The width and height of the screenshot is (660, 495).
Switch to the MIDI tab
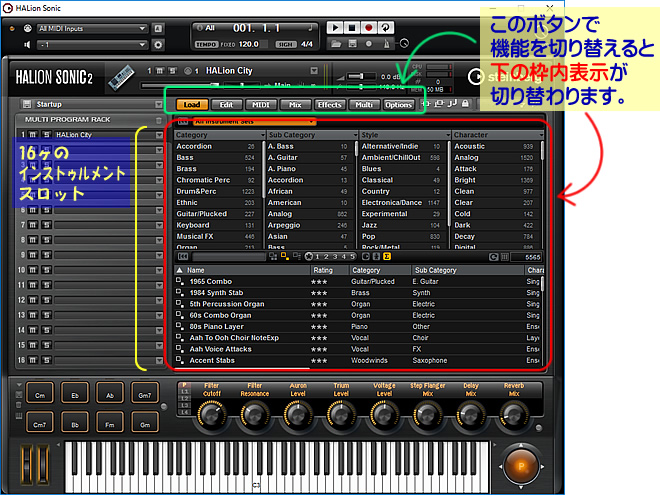point(261,104)
